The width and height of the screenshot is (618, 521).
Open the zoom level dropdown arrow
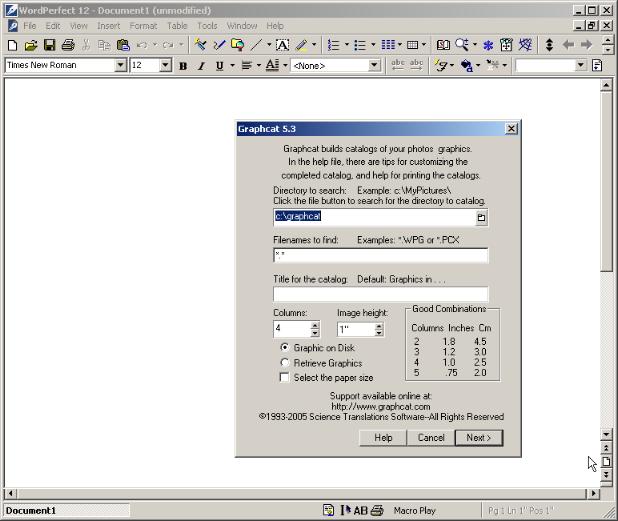[475, 45]
